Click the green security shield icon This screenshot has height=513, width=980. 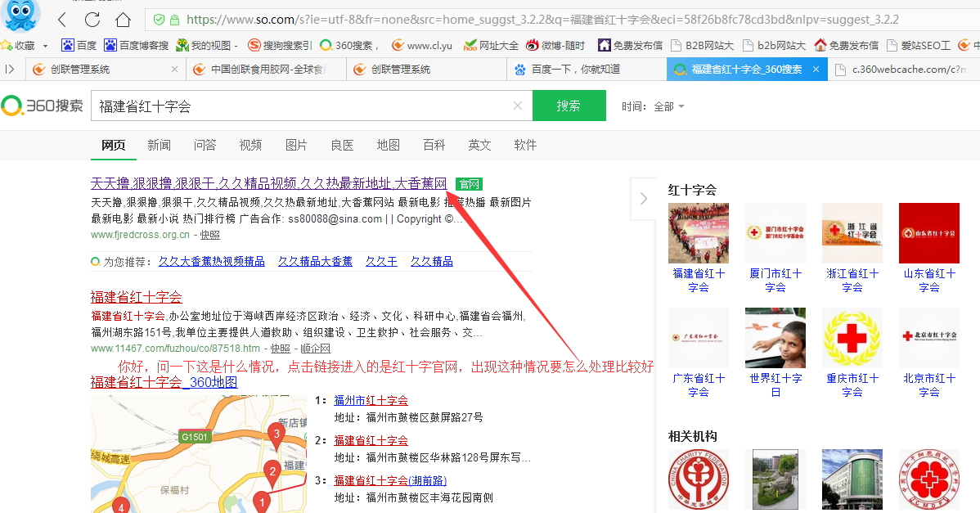coord(160,20)
